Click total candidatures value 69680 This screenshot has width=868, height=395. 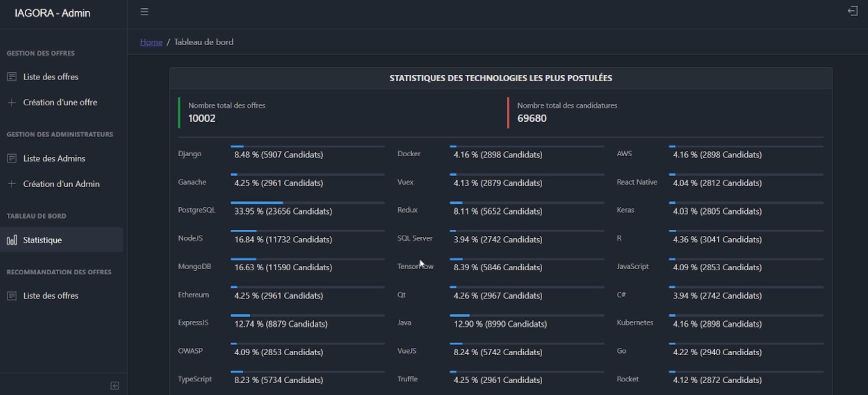pyautogui.click(x=532, y=118)
